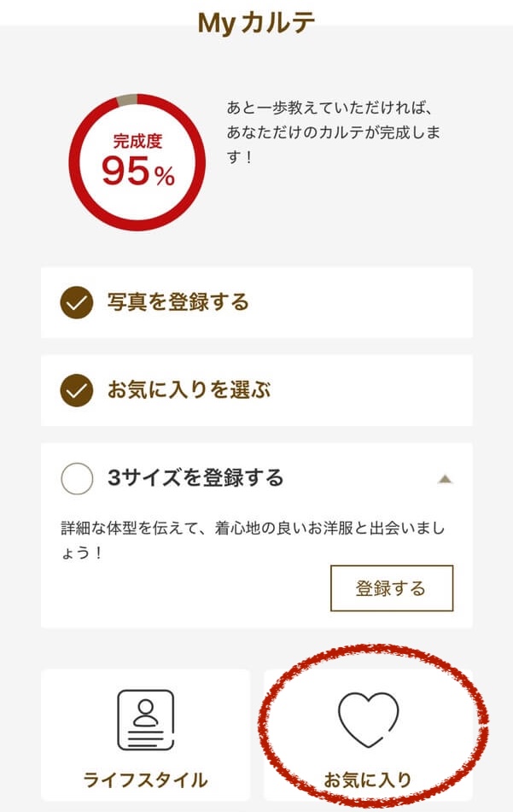Click the lifestyle profile card icon
513x812 pixels.
pos(145,719)
